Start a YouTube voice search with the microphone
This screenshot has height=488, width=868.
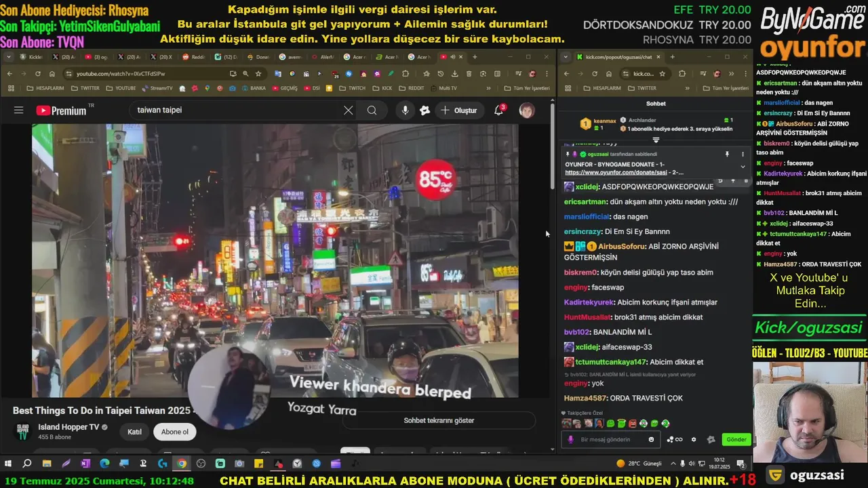[405, 110]
